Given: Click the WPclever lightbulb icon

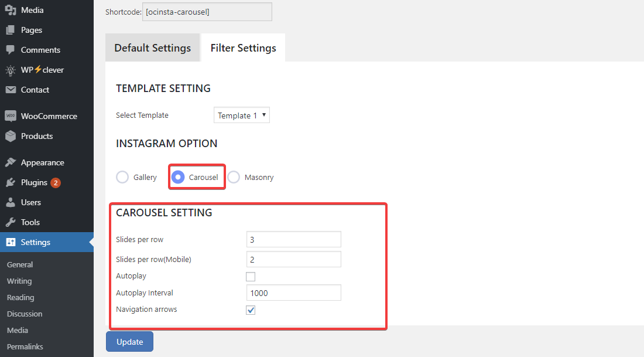Looking at the screenshot, I should click(11, 70).
